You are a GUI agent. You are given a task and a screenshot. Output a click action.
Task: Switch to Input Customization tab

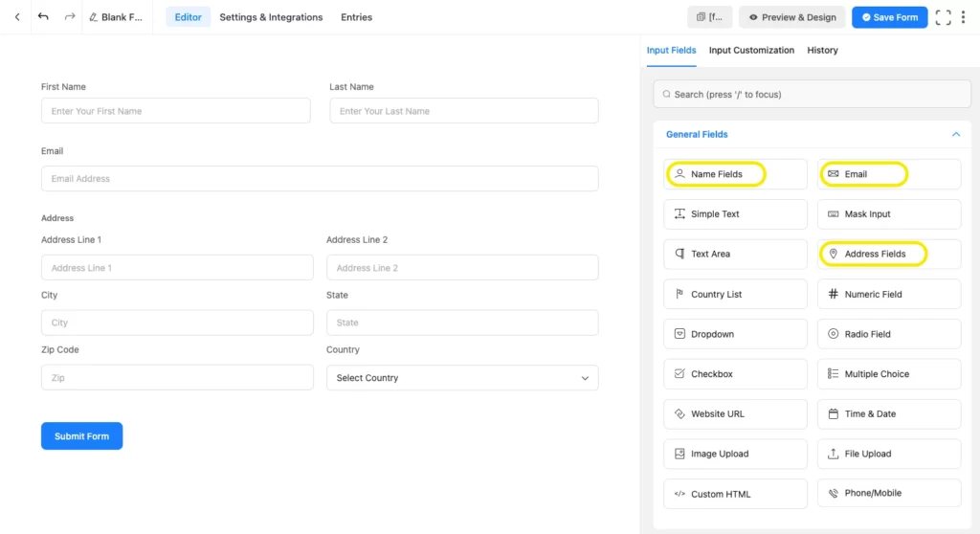(751, 50)
